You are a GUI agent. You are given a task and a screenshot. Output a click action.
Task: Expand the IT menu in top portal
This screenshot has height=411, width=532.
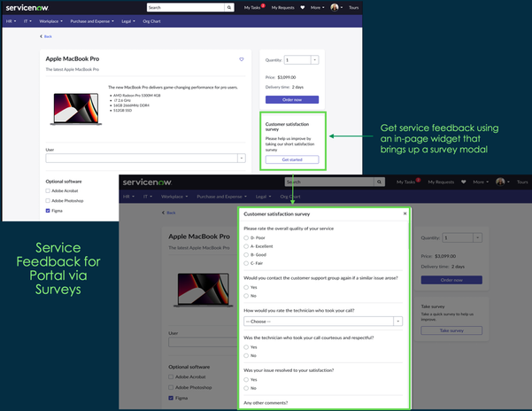[27, 21]
